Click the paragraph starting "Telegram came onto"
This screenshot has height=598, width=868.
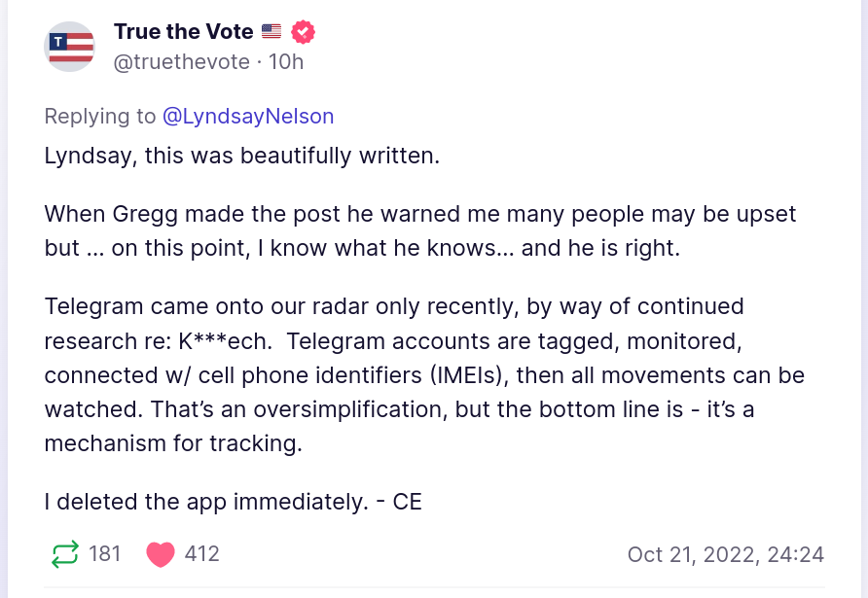click(x=424, y=375)
